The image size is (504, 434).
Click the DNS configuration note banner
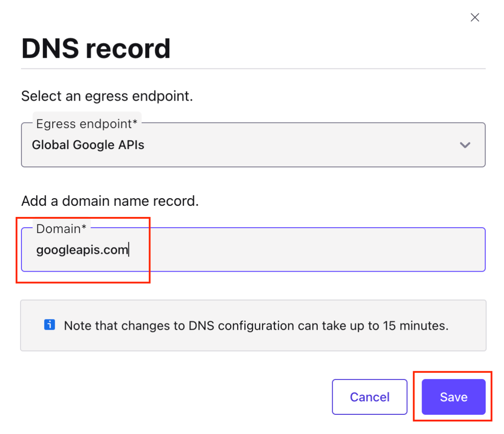pos(253,325)
